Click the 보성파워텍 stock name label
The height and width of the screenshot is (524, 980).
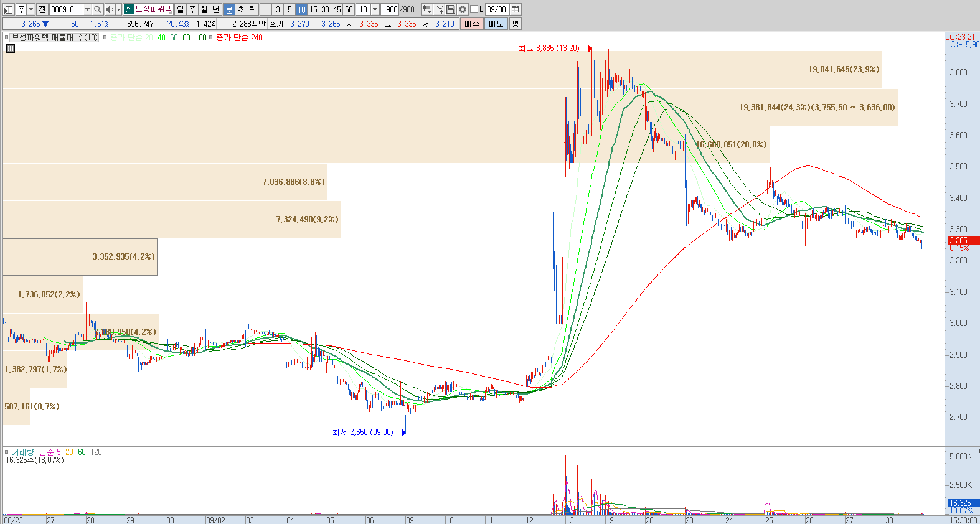coord(153,9)
